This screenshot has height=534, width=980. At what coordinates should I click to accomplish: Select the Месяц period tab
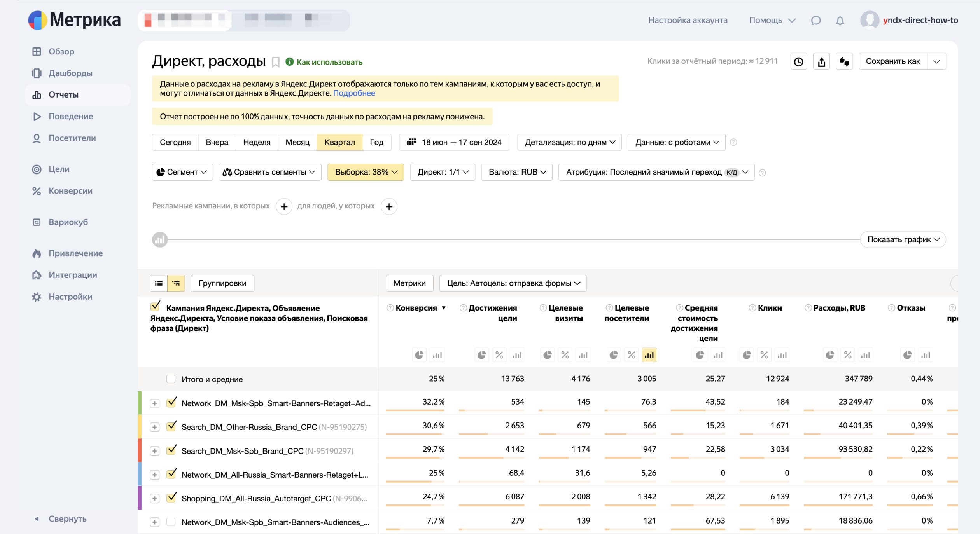click(x=297, y=142)
